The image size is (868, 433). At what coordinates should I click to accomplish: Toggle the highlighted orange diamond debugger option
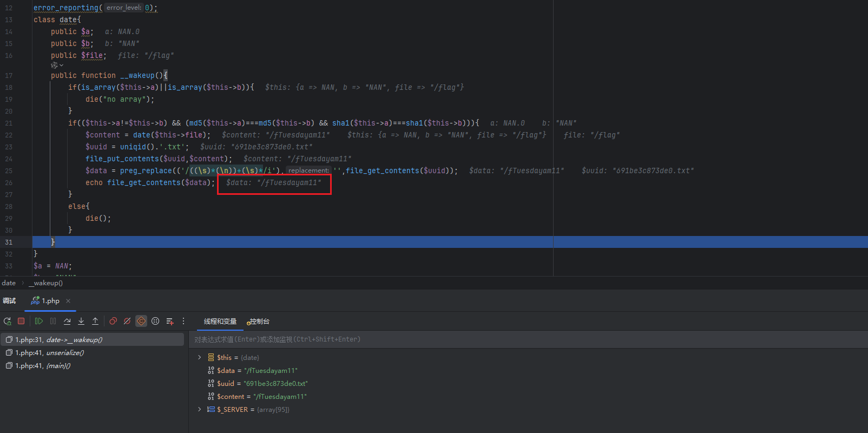[x=141, y=321]
